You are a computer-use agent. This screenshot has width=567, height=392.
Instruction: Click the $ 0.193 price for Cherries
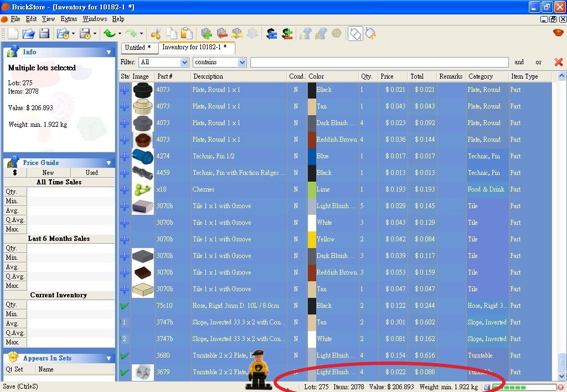(395, 189)
